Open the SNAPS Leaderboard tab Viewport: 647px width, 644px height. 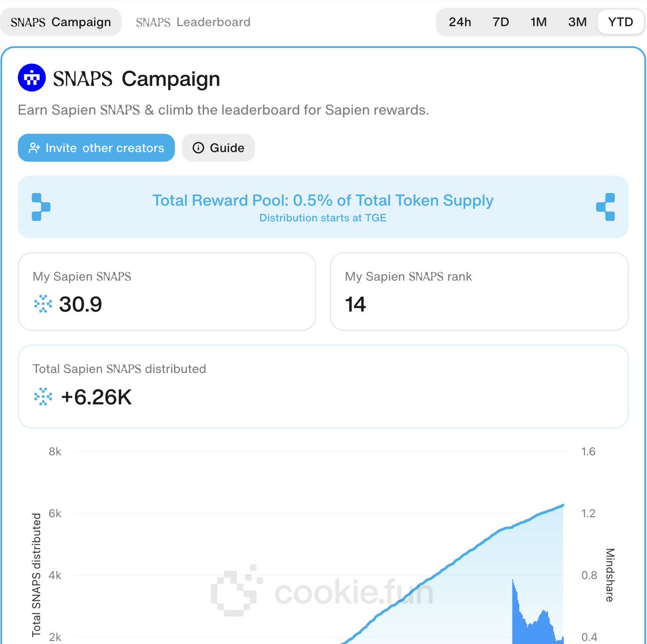pyautogui.click(x=193, y=22)
